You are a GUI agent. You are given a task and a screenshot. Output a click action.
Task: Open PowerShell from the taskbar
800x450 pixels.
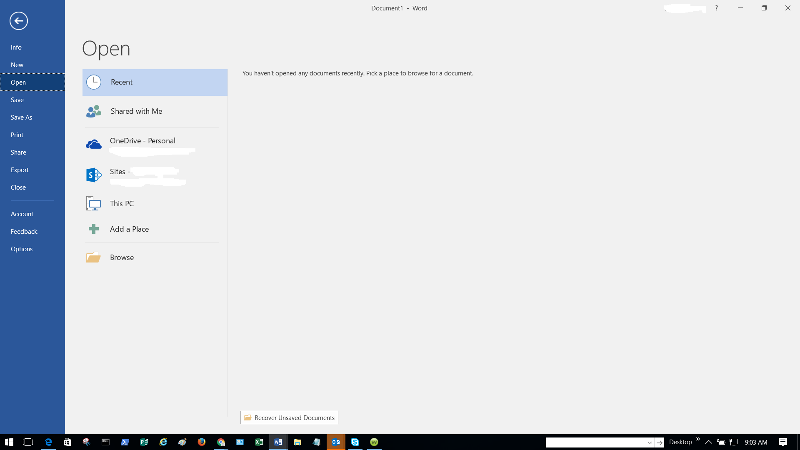coord(125,442)
